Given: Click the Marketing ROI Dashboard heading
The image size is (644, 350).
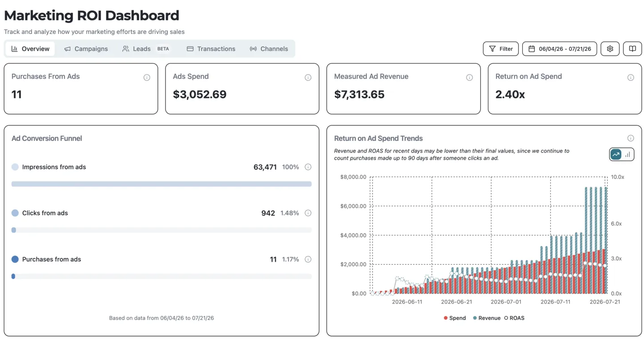Looking at the screenshot, I should [x=92, y=15].
